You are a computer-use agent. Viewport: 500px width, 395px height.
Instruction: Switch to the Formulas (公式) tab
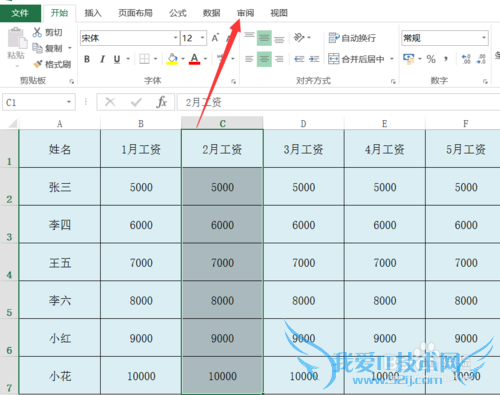178,13
